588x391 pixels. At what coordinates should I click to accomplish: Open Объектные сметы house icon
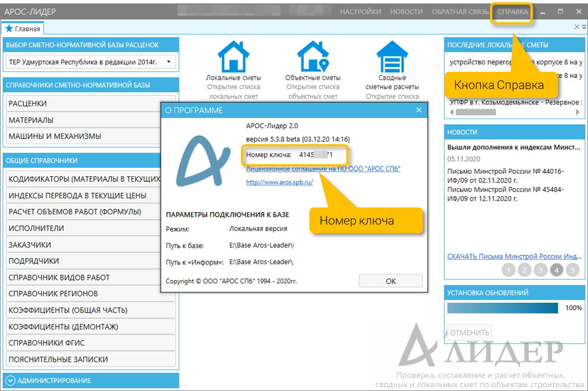pyautogui.click(x=313, y=56)
